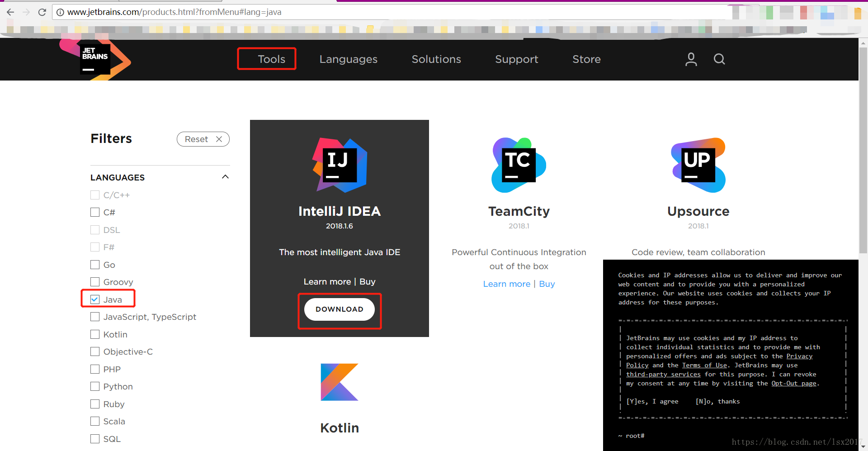Open the user account icon

coord(691,59)
